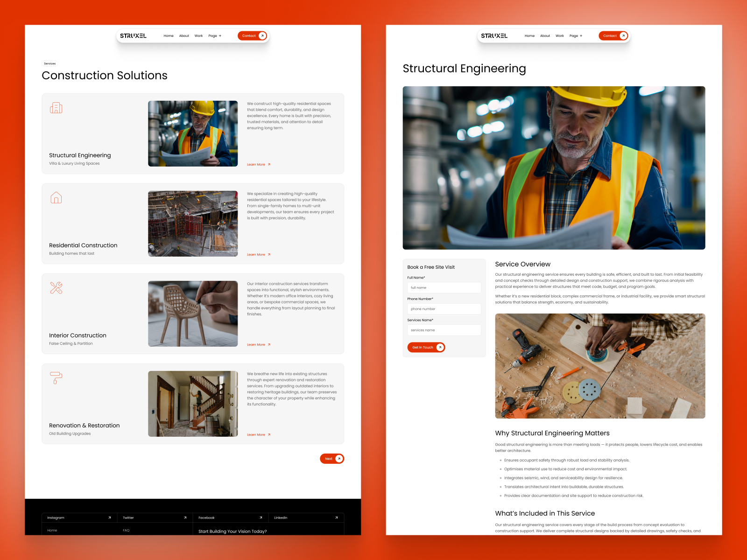The width and height of the screenshot is (747, 560).
Task: Click the STRUXEL logo on the left page
Action: click(133, 36)
